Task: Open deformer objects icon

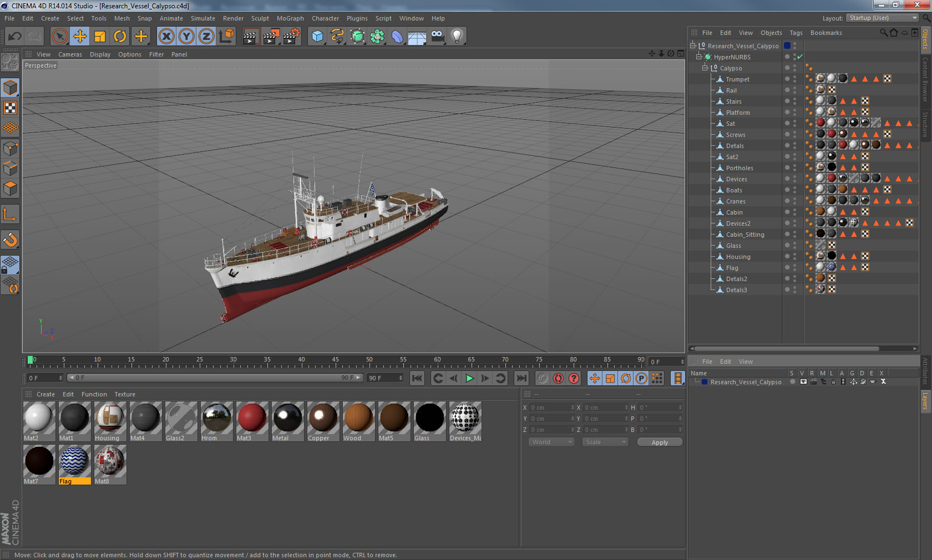Action: tap(397, 37)
